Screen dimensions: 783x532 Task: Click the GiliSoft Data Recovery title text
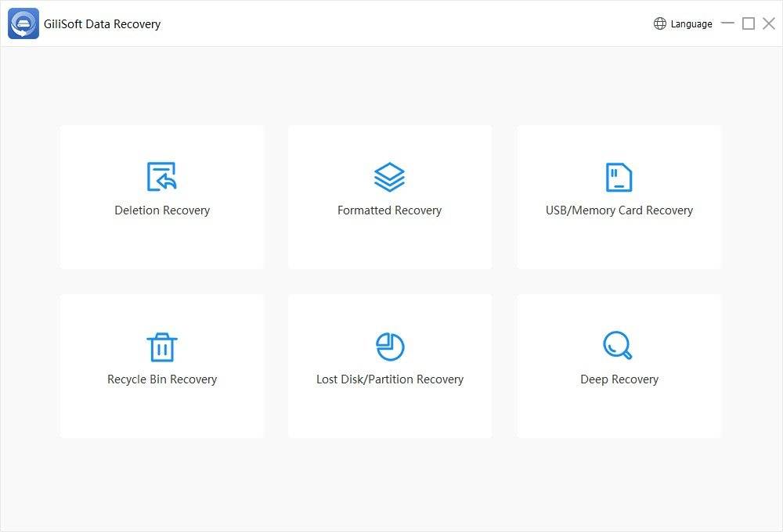coord(103,24)
